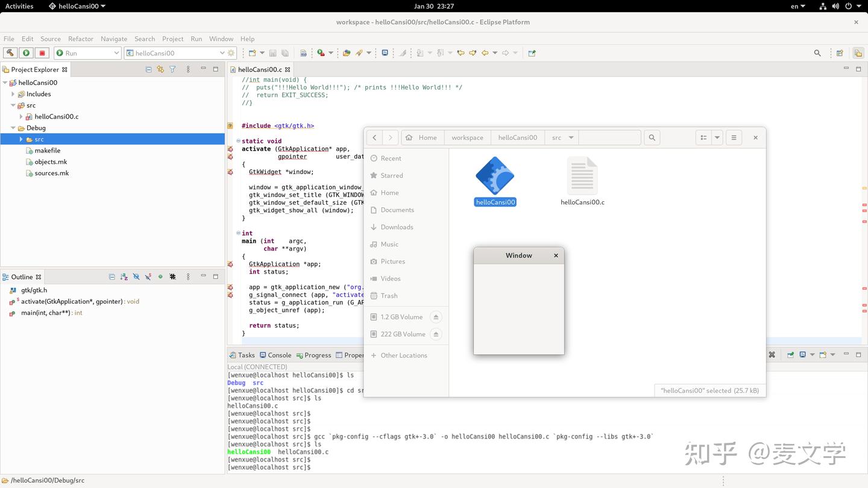This screenshot has width=868, height=488.
Task: Toggle the green dot filter in the Outline view
Action: coord(160,277)
